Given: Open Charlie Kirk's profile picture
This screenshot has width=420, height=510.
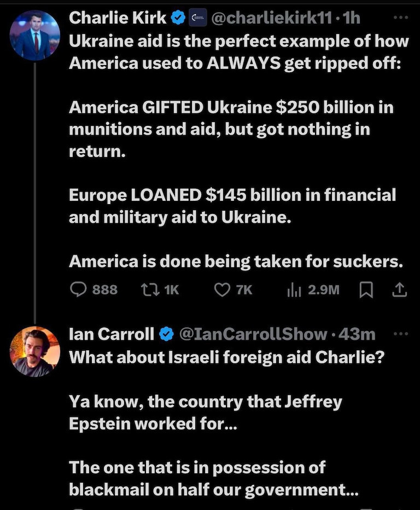Looking at the screenshot, I should [x=34, y=36].
